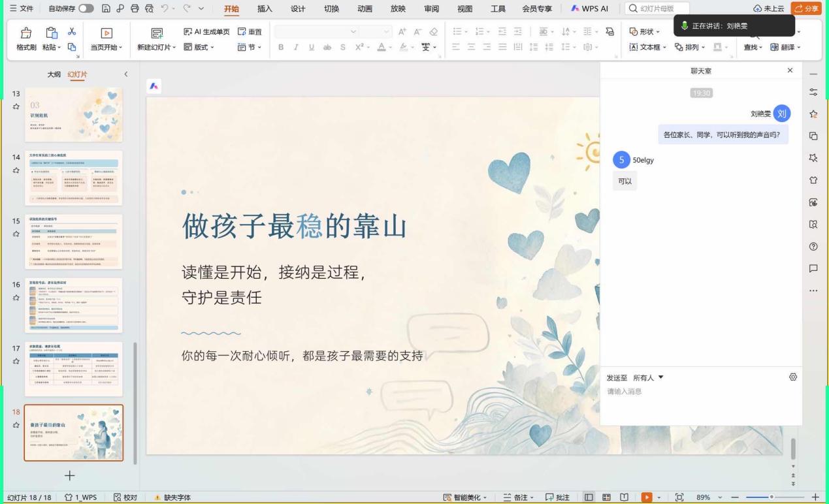Click the increase font size A+ icon
Screen dimensions: 829x504
[402, 31]
